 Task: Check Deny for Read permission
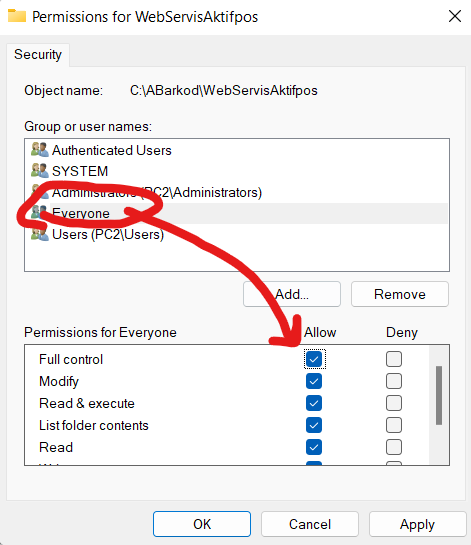(x=394, y=447)
